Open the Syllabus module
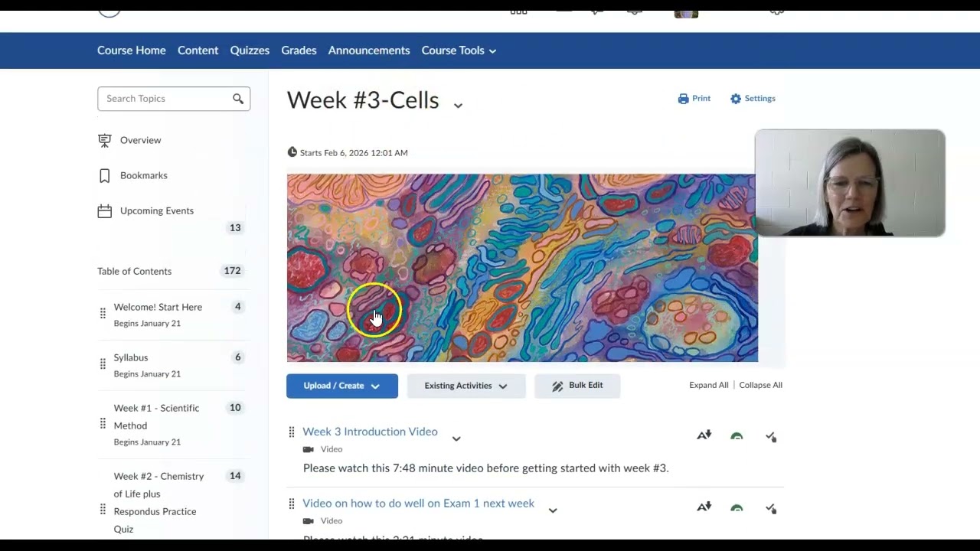980x551 pixels. pos(131,357)
